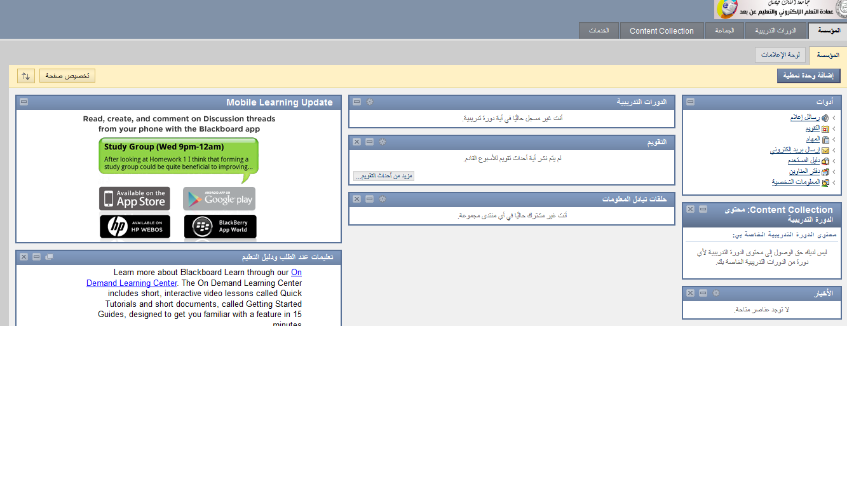This screenshot has width=868, height=488.
Task: Click the envelope icon for إرسال بريد إلكتروني
Action: pyautogui.click(x=825, y=151)
